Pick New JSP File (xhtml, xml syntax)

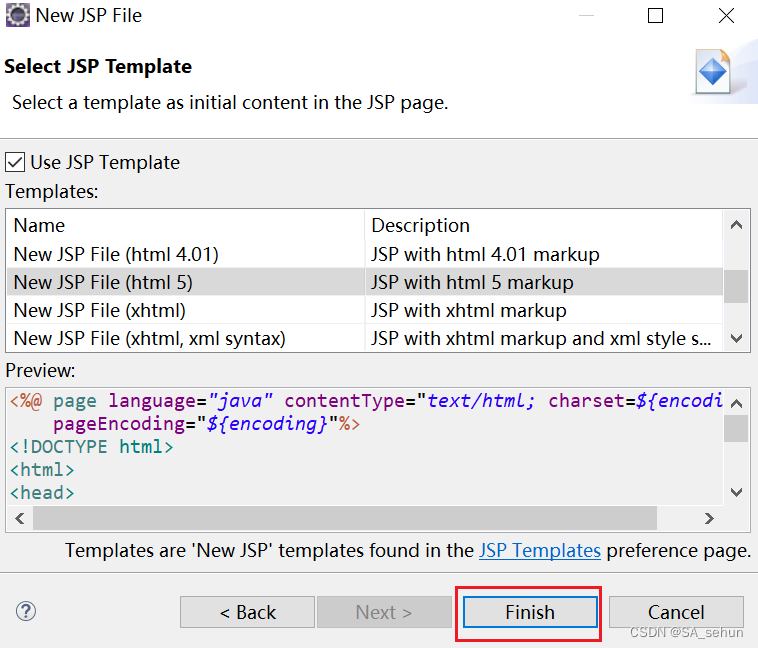tap(150, 338)
